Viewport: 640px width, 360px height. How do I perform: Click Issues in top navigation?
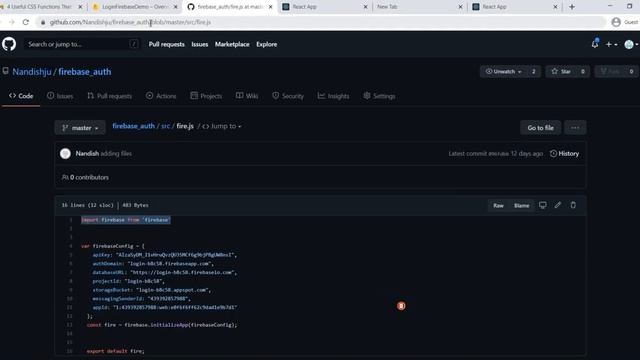[200, 44]
